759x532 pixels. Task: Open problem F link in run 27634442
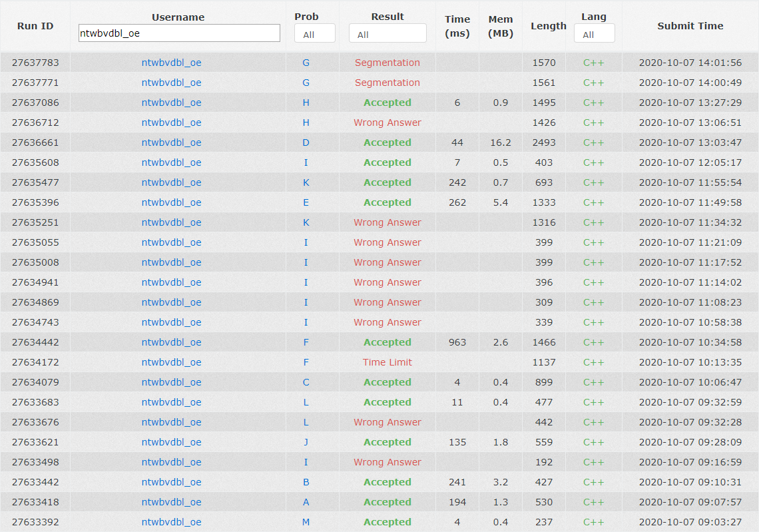(306, 342)
